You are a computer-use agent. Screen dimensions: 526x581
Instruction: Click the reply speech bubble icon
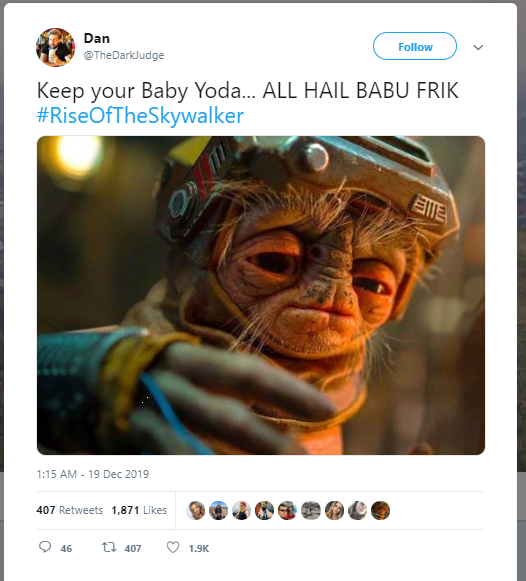(45, 547)
